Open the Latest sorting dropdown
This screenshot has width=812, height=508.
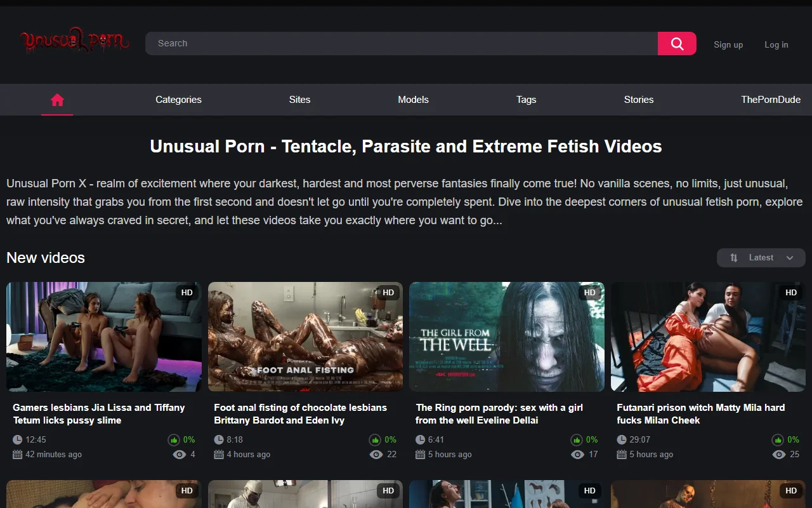pyautogui.click(x=761, y=258)
